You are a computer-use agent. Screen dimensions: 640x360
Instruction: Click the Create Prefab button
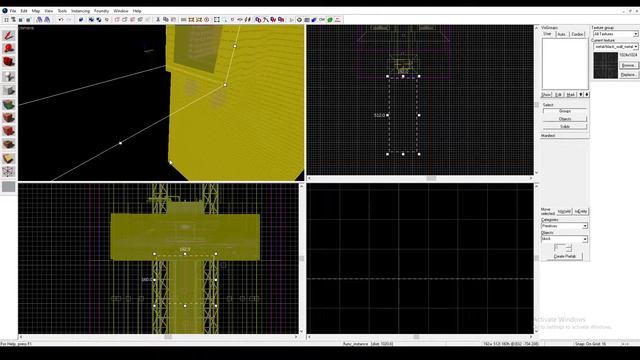(x=565, y=256)
